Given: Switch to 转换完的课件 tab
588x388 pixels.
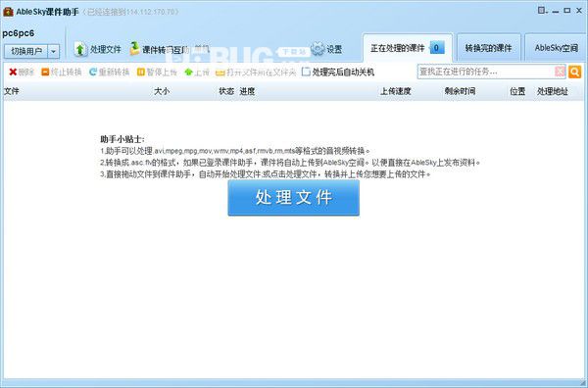Looking at the screenshot, I should tap(488, 48).
